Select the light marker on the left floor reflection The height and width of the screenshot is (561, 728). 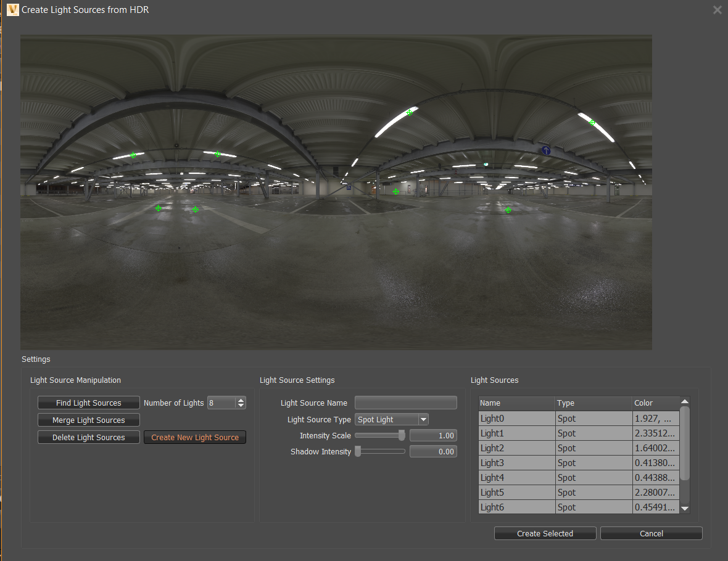[x=159, y=208]
